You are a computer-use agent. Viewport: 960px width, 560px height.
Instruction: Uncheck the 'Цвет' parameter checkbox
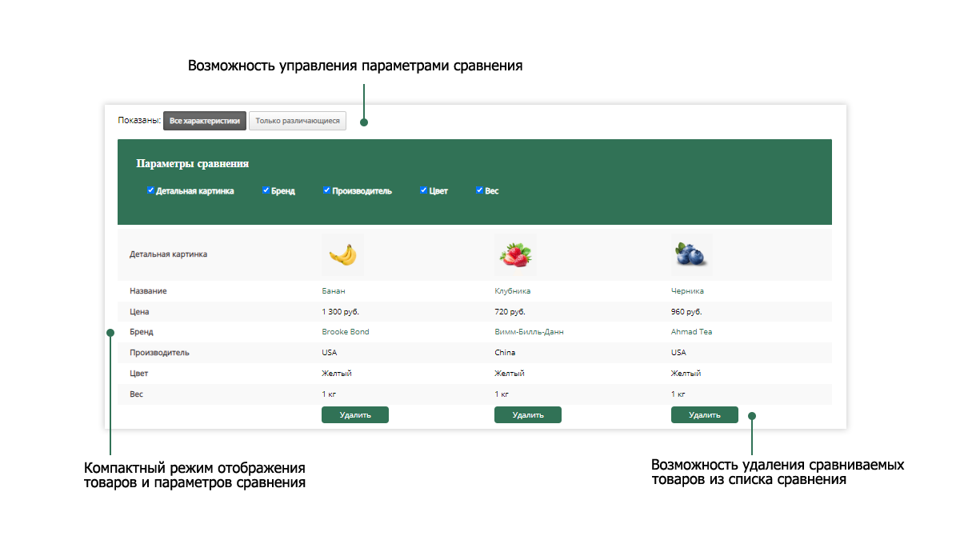point(424,190)
